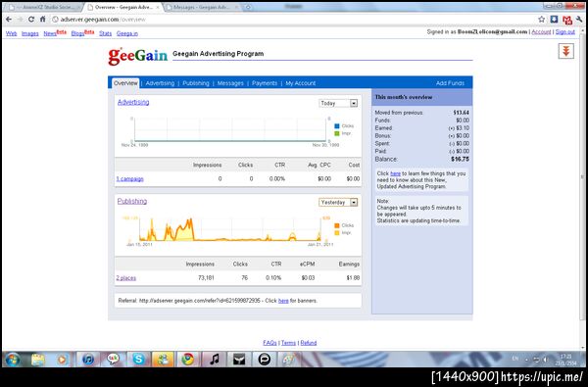This screenshot has height=387, width=588.
Task: Click the Balance value $16.75
Action: click(461, 159)
